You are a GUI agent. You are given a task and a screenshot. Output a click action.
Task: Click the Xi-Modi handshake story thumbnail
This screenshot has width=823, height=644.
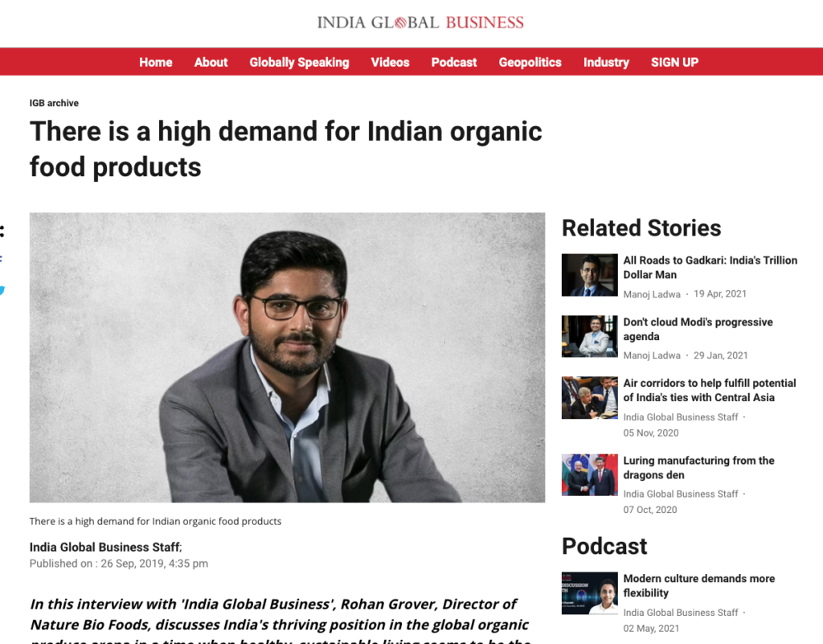click(x=589, y=475)
